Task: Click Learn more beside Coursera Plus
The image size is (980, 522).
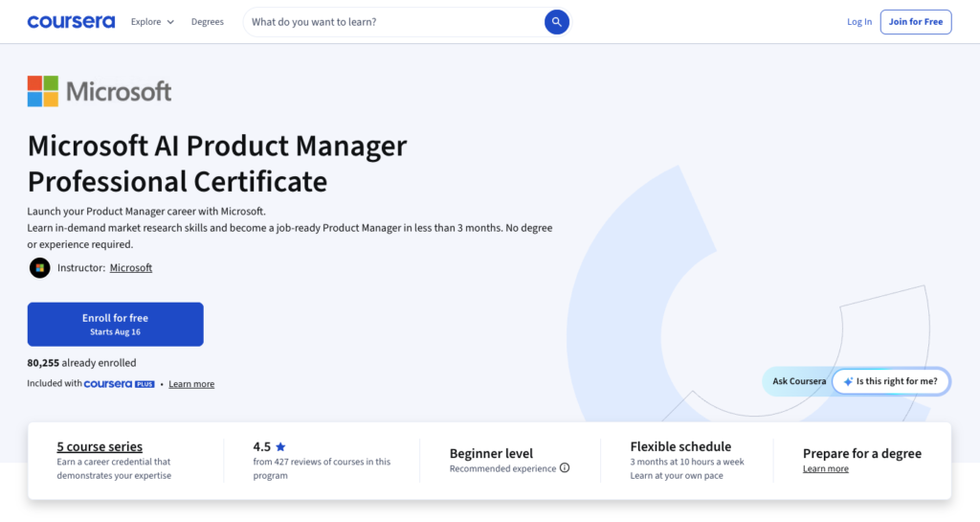Action: click(191, 384)
